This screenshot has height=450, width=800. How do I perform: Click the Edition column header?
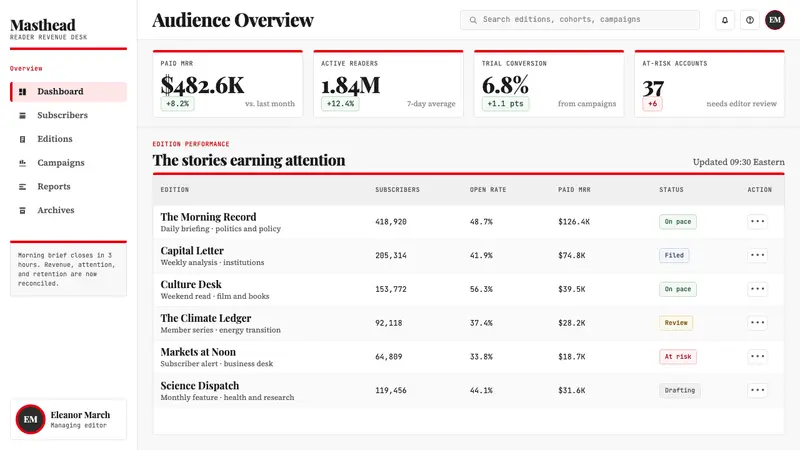174,189
